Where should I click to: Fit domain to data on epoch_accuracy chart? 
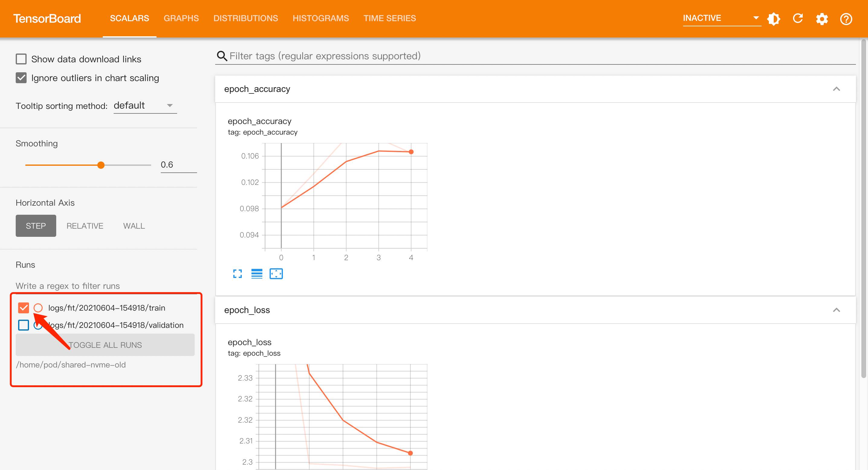pos(276,274)
